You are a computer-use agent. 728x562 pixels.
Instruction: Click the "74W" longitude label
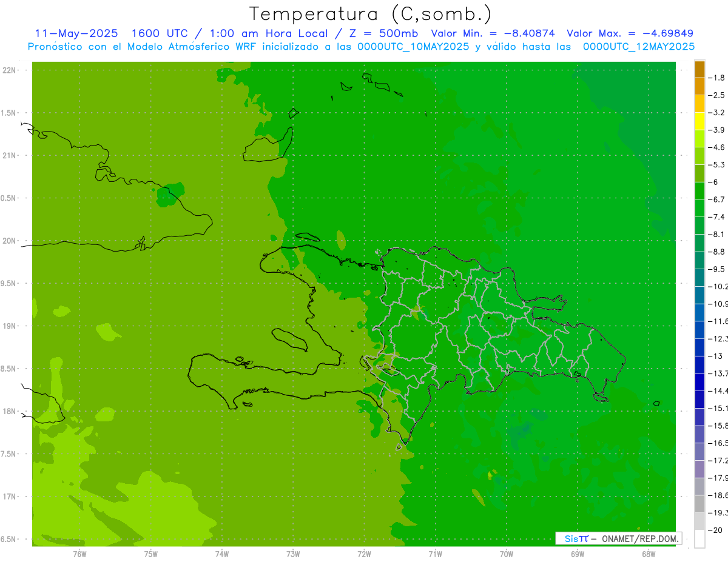221,554
